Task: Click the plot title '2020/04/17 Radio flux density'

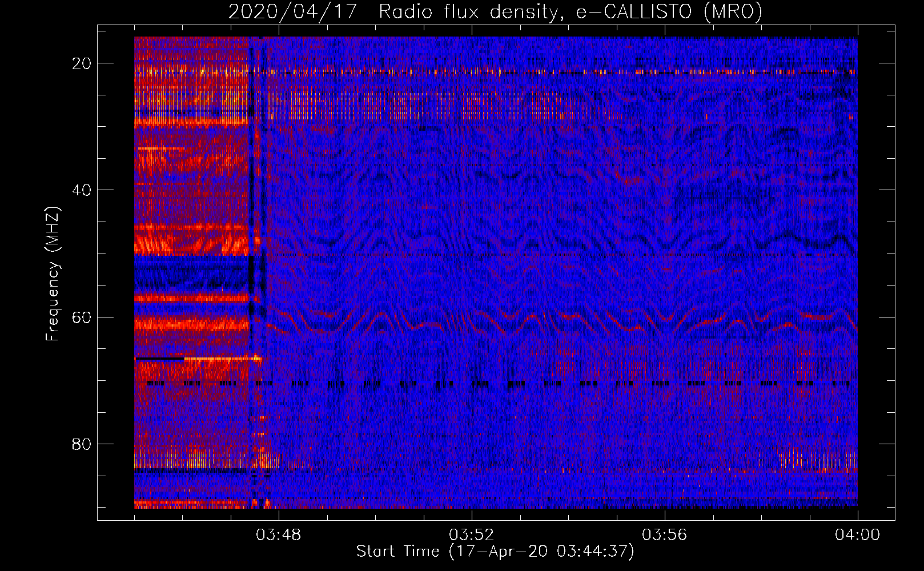Action: click(496, 11)
